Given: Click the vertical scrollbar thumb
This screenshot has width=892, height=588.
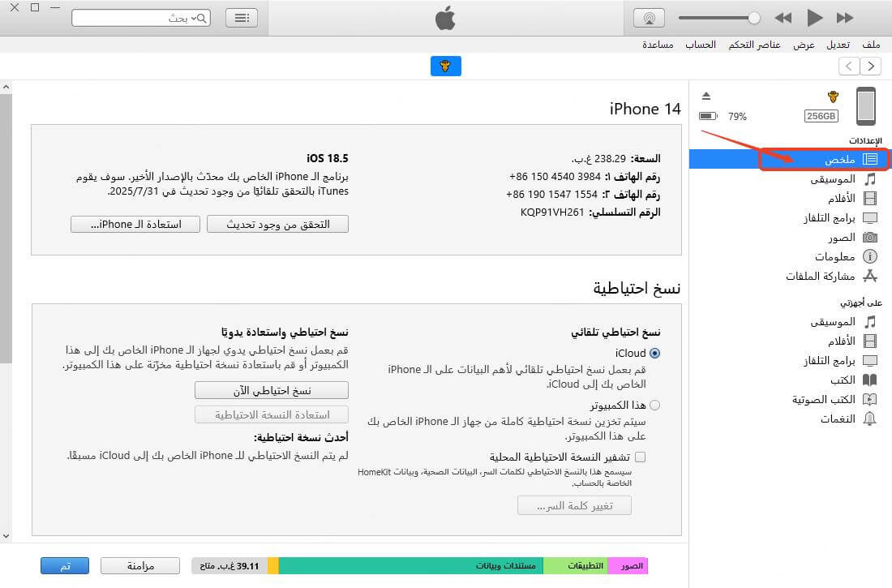Looking at the screenshot, I should point(6,229).
